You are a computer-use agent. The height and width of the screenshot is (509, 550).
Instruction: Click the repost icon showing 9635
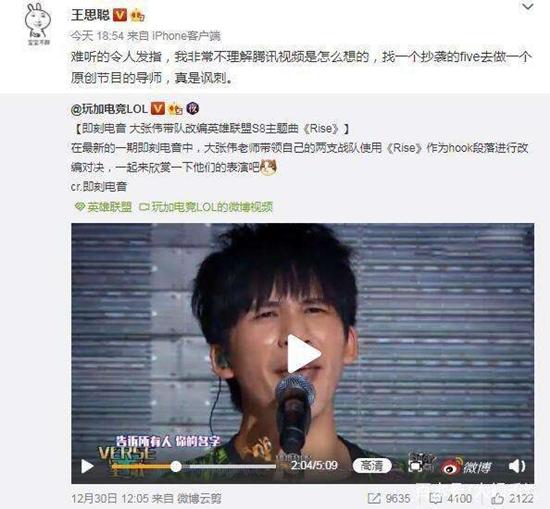374,498
